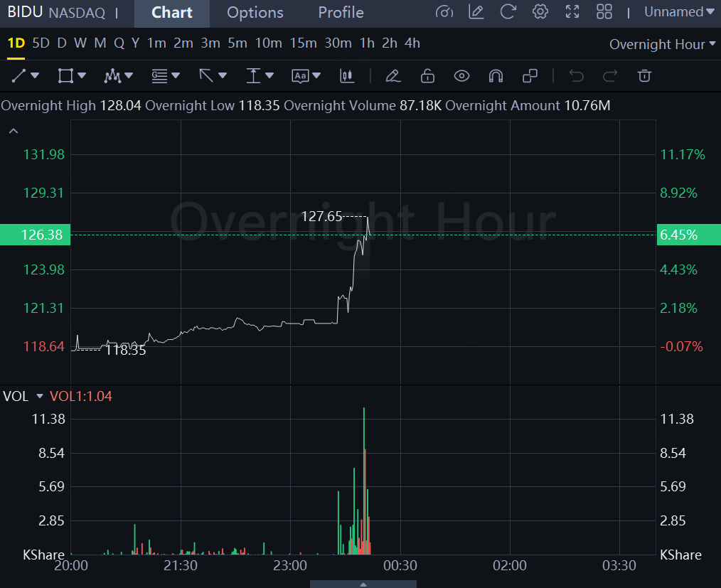Open the Unnamed layout dropdown
721x588 pixels.
(x=680, y=12)
